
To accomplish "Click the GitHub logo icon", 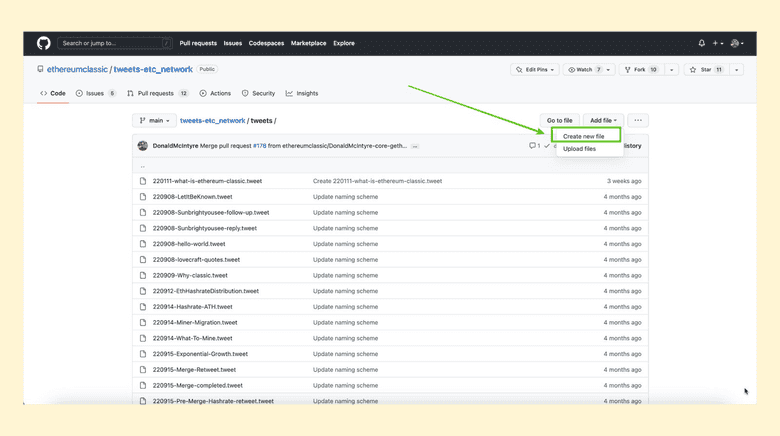I will point(43,43).
